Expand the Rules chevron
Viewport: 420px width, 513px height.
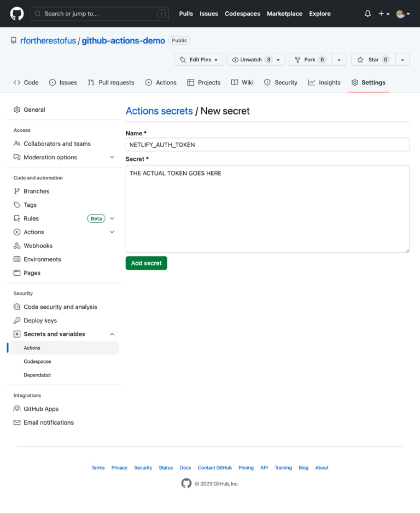[112, 218]
